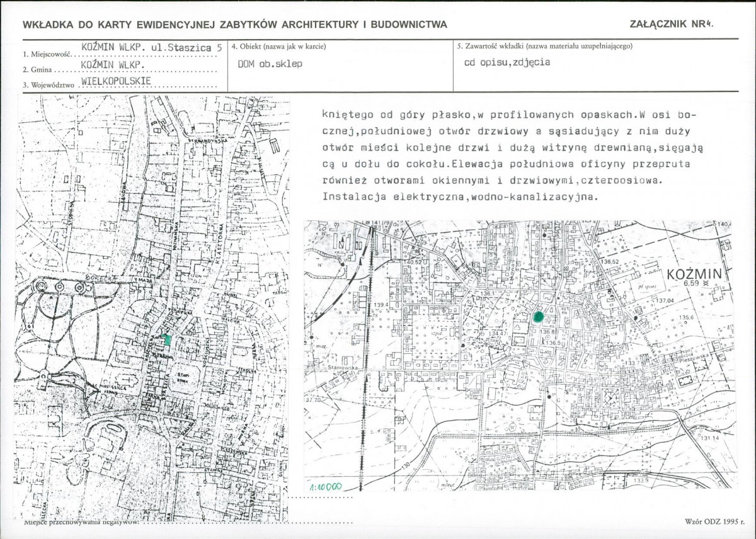Click the ZAŁĄCZNIK NR 4 heading
The width and height of the screenshot is (756, 539).
click(672, 24)
